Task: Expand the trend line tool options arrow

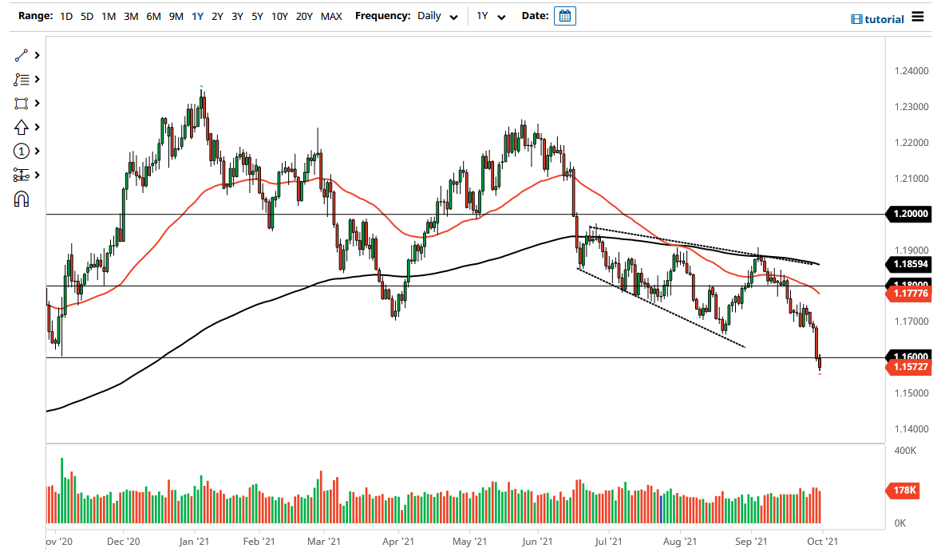Action: coord(37,55)
